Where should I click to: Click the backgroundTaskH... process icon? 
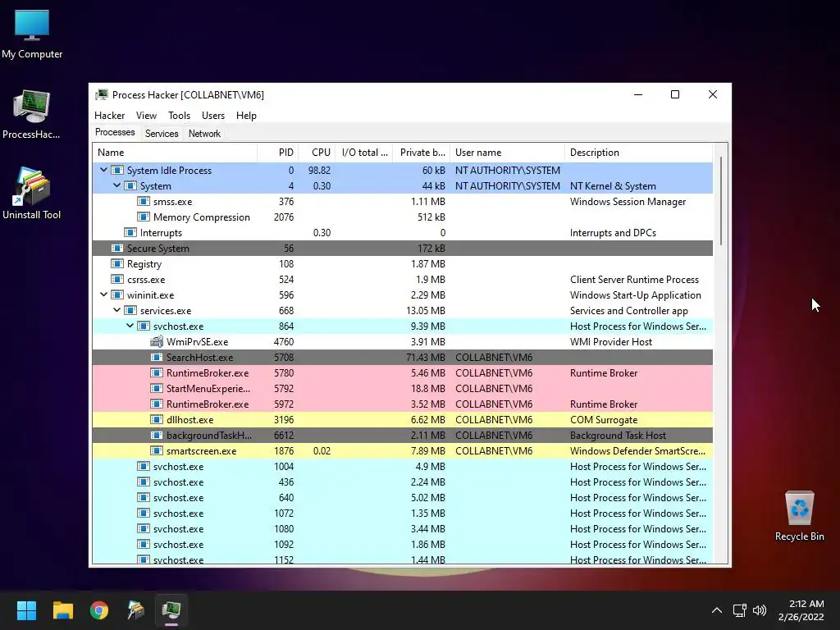tap(157, 435)
